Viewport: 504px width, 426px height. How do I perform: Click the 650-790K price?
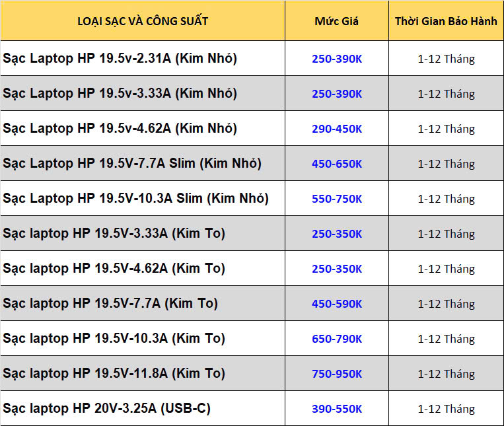coord(337,339)
